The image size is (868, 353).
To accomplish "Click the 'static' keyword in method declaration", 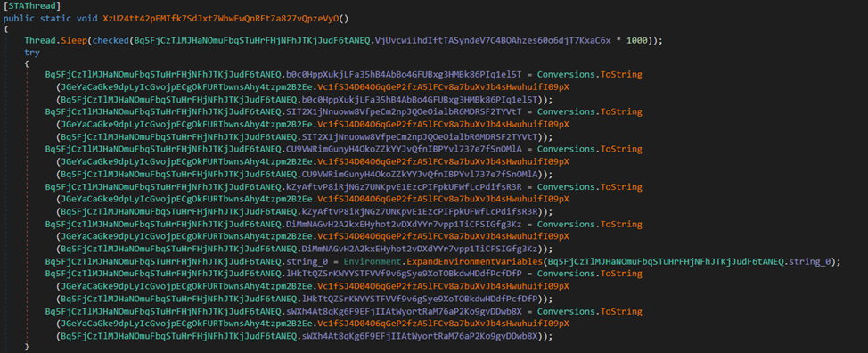I will pos(56,18).
